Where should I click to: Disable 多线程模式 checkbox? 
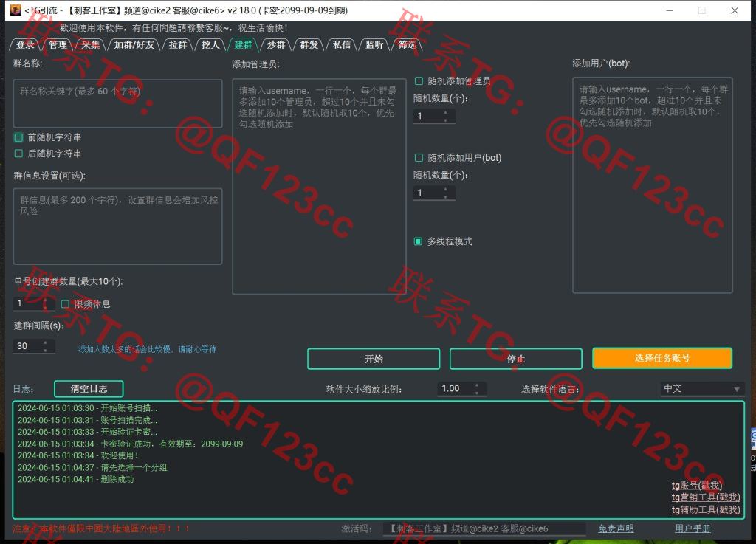[x=419, y=241]
